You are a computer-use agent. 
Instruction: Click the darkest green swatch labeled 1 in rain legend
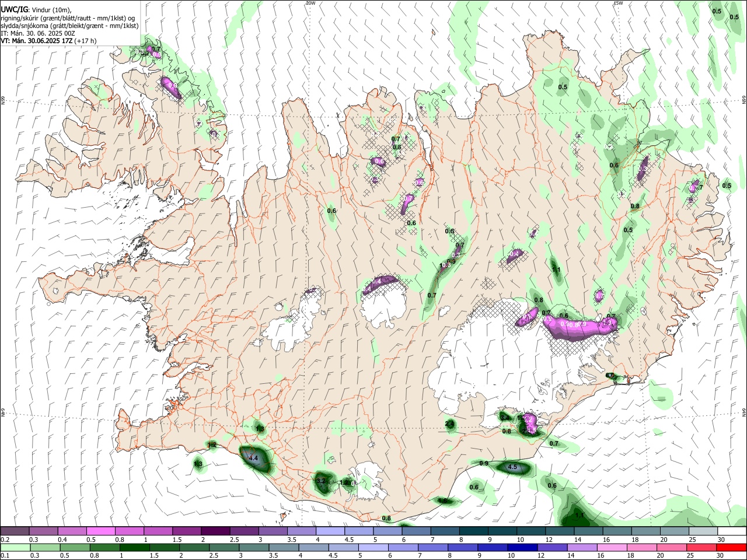(135, 548)
